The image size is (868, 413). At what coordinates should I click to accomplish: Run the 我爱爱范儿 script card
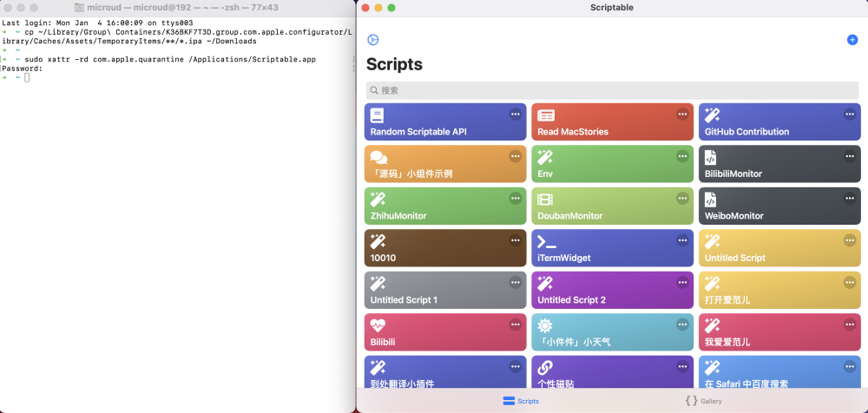click(x=779, y=332)
